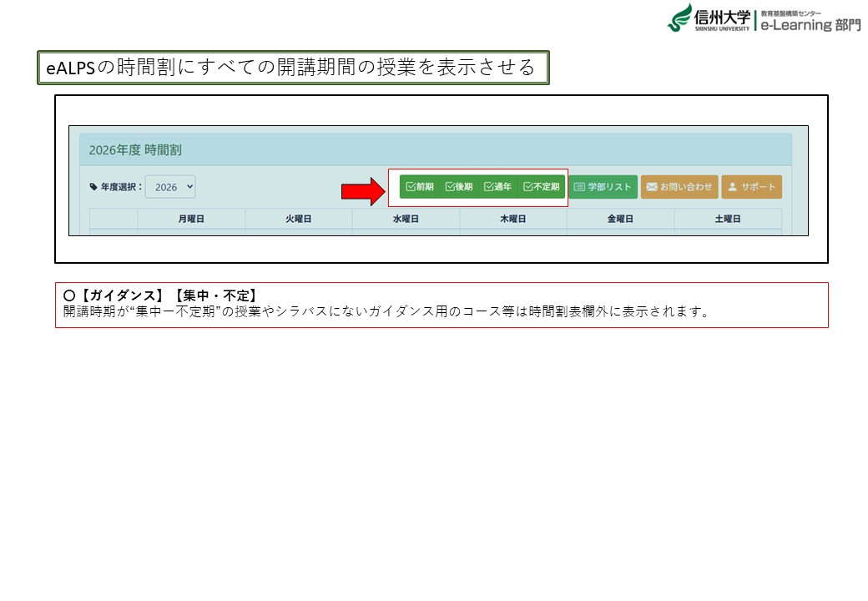
Task: Toggle the 通年 checkbox filter
Action: pos(497,186)
